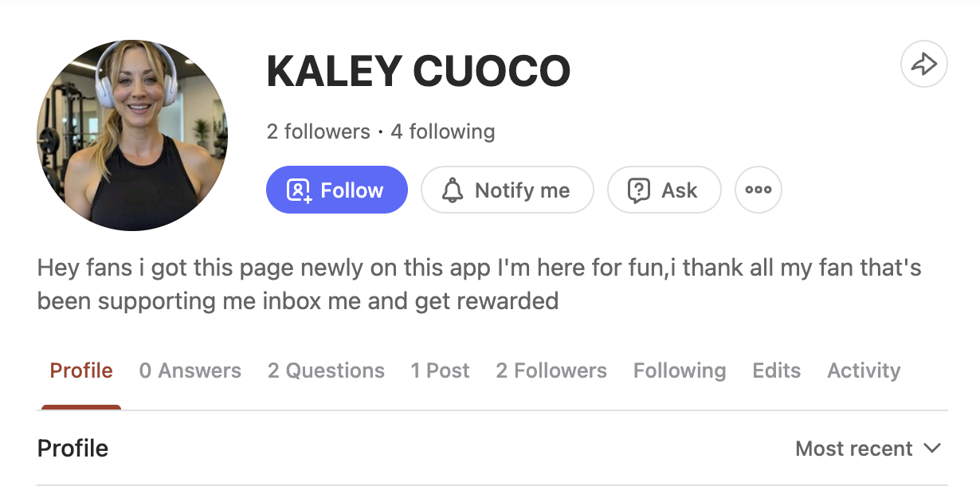Click the "2 followers" count under the name
Screen dimensions: 980x494
pyautogui.click(x=318, y=131)
